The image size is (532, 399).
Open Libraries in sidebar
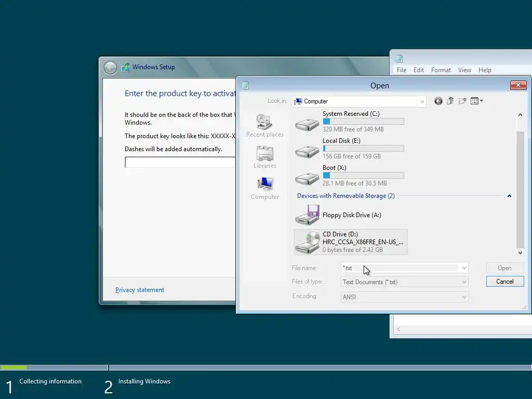point(264,157)
